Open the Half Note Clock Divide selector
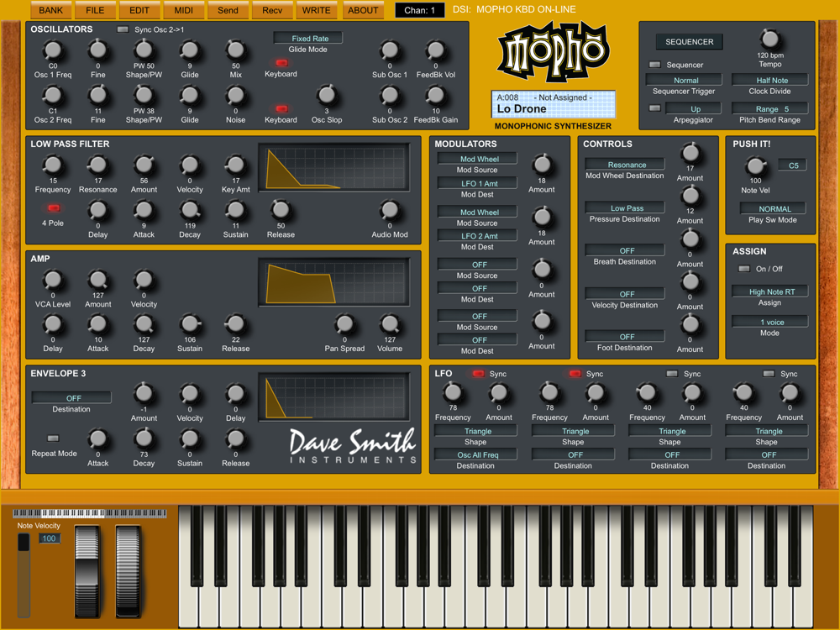Image resolution: width=840 pixels, height=630 pixels. (769, 81)
